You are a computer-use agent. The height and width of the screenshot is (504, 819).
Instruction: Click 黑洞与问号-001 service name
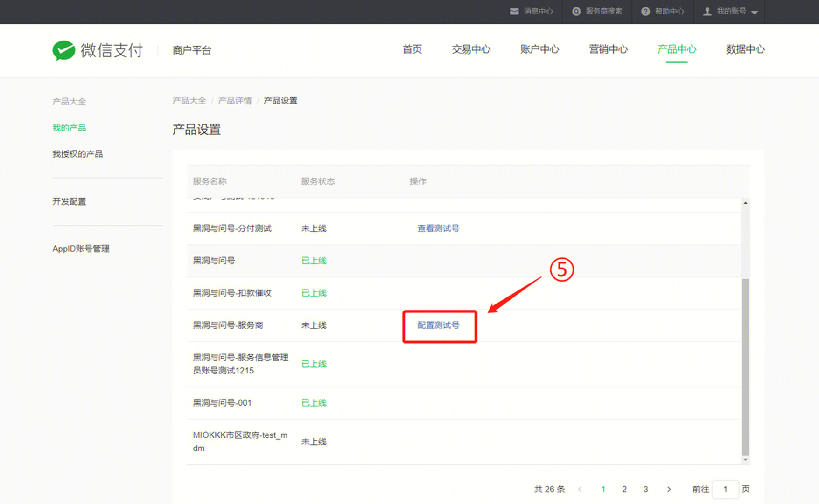pyautogui.click(x=222, y=403)
